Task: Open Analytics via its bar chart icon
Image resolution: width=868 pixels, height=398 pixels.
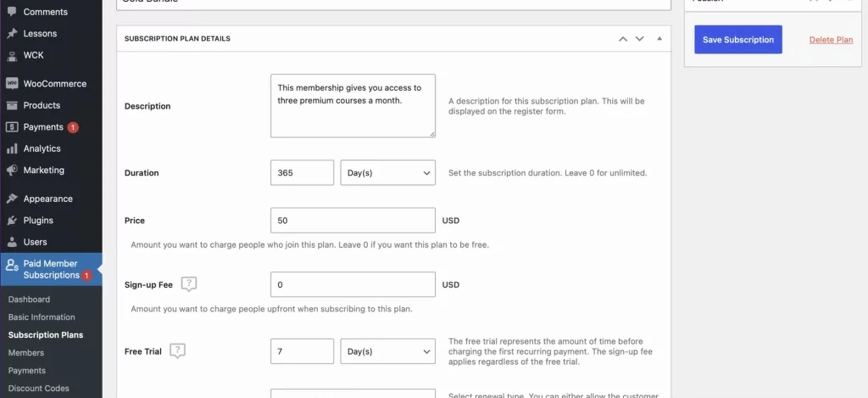Action: tap(12, 149)
